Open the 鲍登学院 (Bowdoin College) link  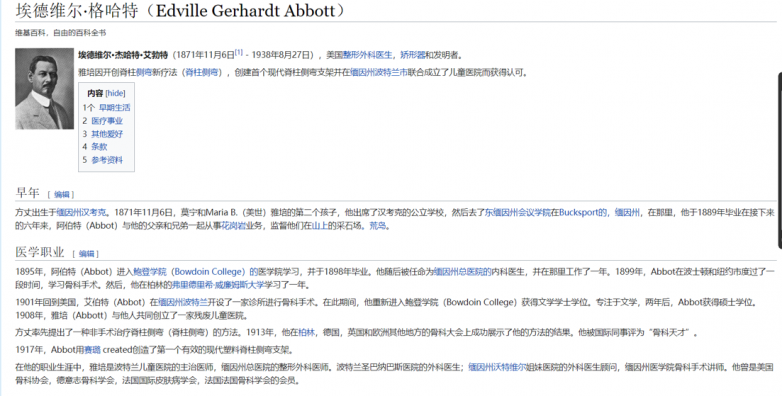[196, 272]
